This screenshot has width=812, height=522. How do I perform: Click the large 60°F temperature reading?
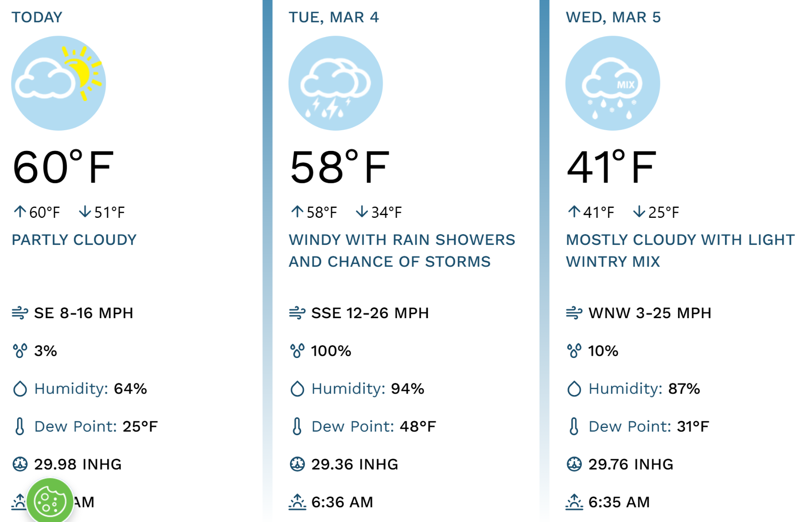coord(63,167)
